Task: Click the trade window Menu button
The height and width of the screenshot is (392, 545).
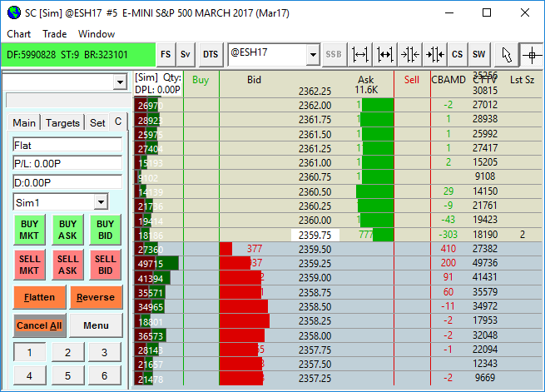Action: click(96, 325)
